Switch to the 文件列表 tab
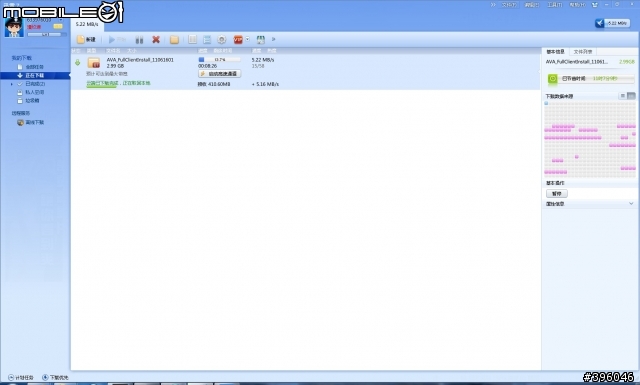This screenshot has width=640, height=385. point(582,51)
